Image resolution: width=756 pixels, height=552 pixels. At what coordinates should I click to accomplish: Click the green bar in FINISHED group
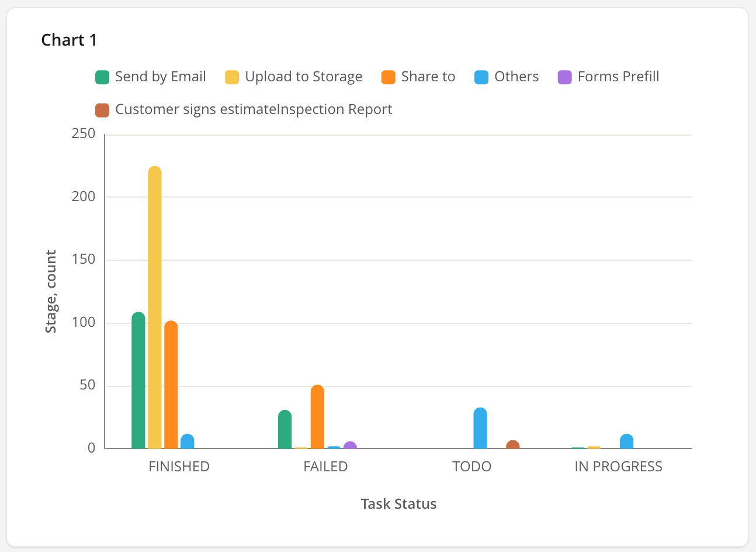(138, 380)
